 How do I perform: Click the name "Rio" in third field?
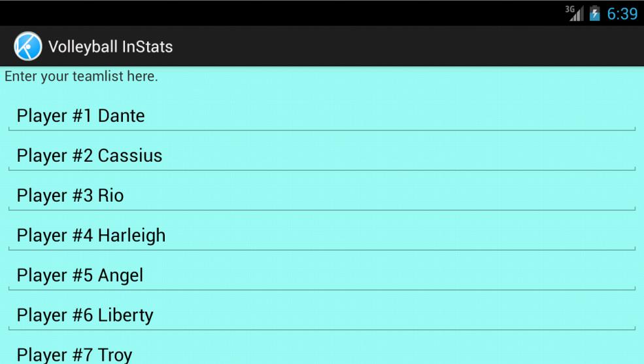pyautogui.click(x=110, y=196)
